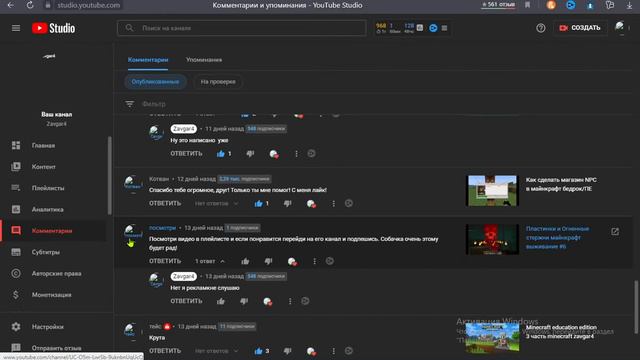The height and width of the screenshot is (360, 640).
Task: Heart the 'Ну это написано уже' comment
Action: (273, 154)
